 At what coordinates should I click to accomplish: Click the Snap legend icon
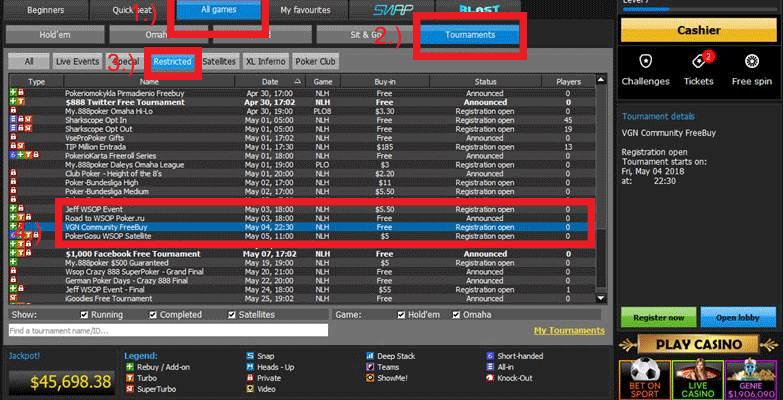point(250,356)
